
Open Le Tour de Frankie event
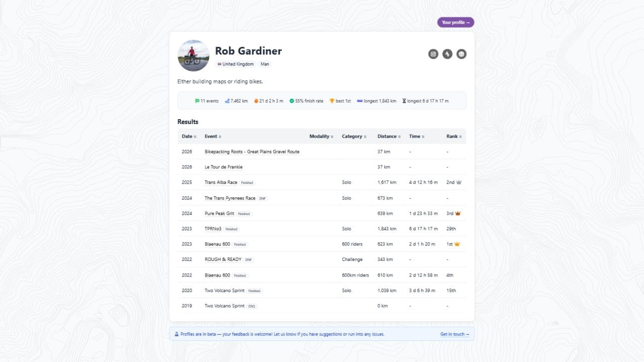[223, 167]
